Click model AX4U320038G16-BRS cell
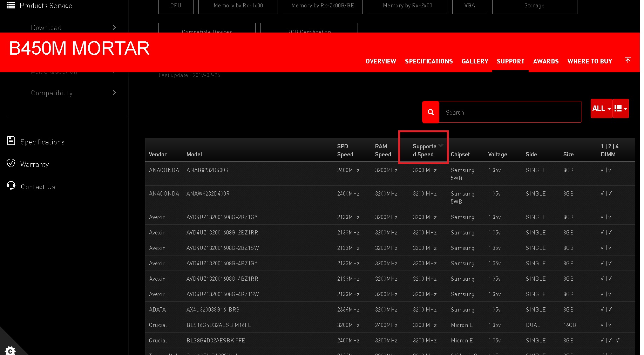 click(x=213, y=309)
